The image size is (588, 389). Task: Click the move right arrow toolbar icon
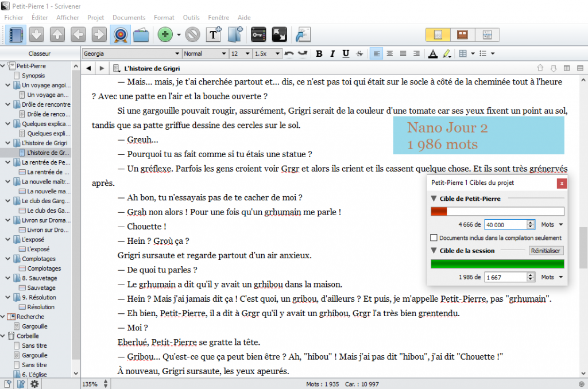click(x=99, y=35)
